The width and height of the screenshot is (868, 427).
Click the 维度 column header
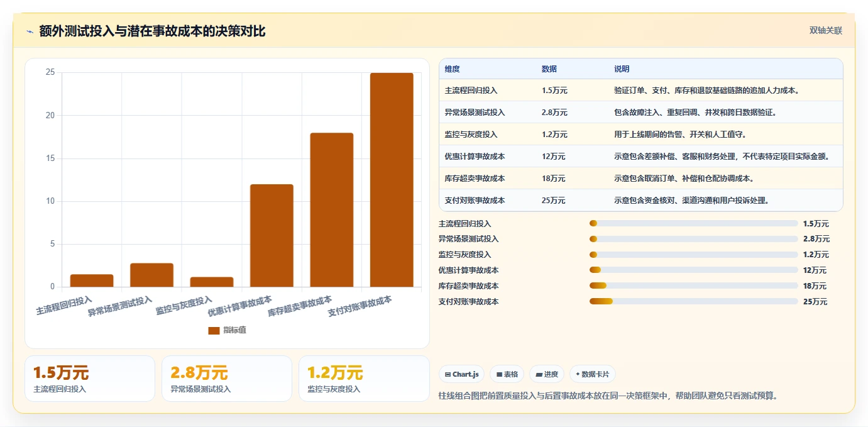(x=452, y=69)
